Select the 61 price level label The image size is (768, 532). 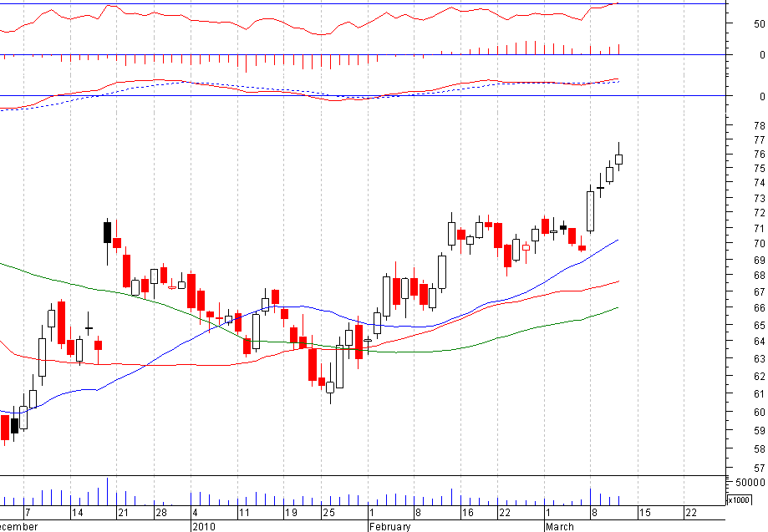(759, 394)
